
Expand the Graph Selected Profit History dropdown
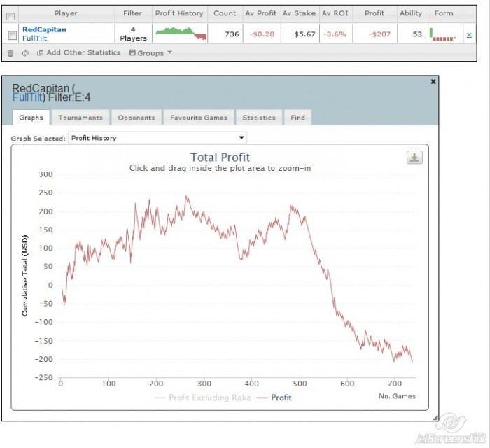click(x=157, y=138)
